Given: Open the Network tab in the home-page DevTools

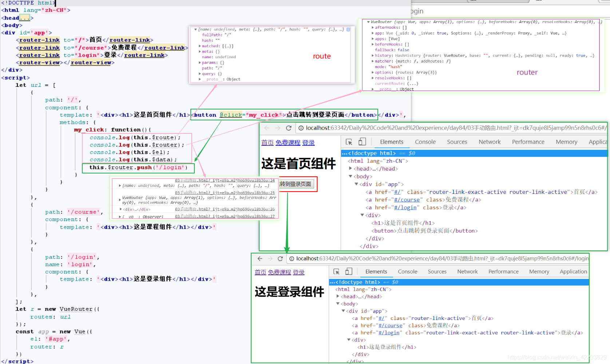Looking at the screenshot, I should click(x=490, y=142).
